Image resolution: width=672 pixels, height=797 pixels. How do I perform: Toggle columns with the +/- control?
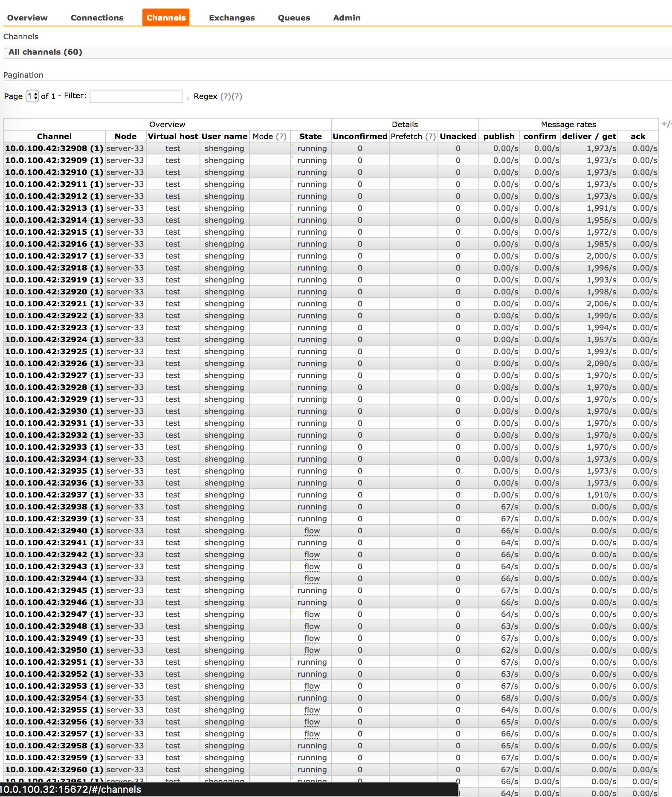point(666,124)
